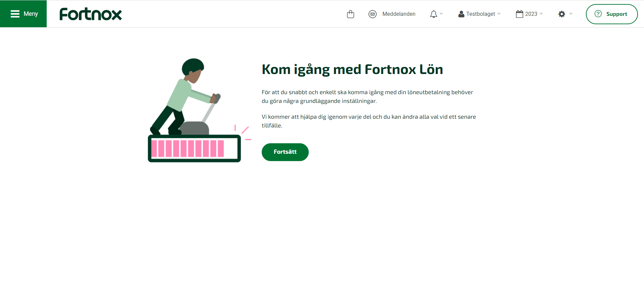Click the notification bell icon
The height and width of the screenshot is (303, 644).
click(x=433, y=14)
